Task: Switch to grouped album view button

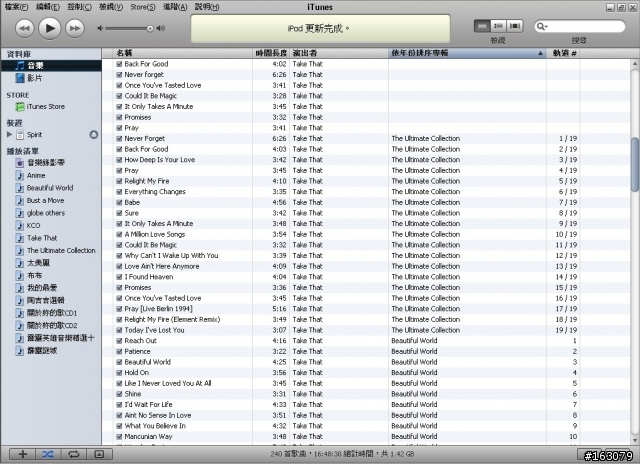Action: [498, 26]
